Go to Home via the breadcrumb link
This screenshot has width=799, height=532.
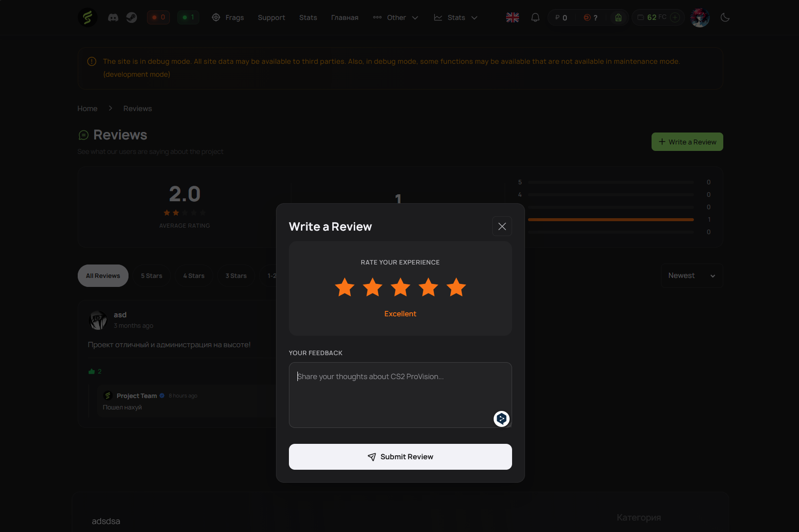point(87,108)
